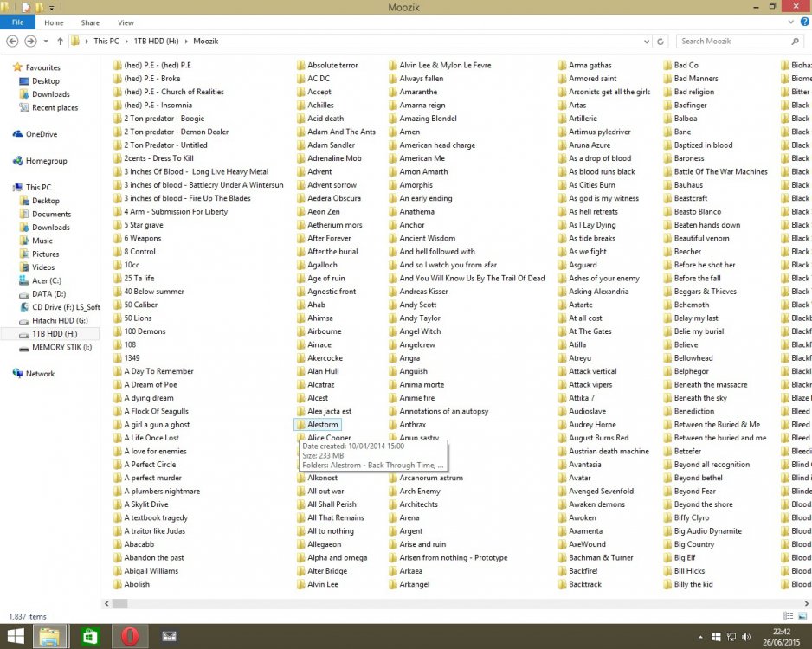This screenshot has width=812, height=649.
Task: Select the Avenged Sevenfold folder icon
Action: tap(562, 492)
